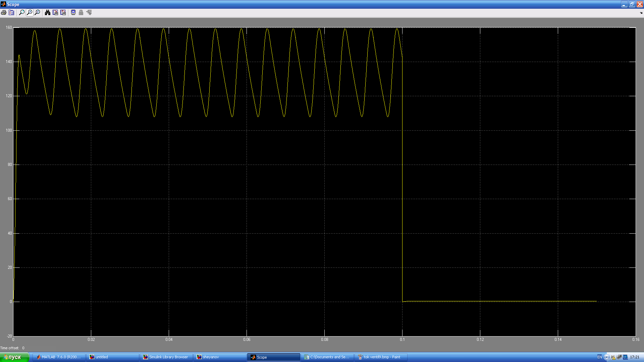Screen dimensions: 644x362
Task: Click the MATLAB logo in Scope title bar
Action: pos(3,4)
